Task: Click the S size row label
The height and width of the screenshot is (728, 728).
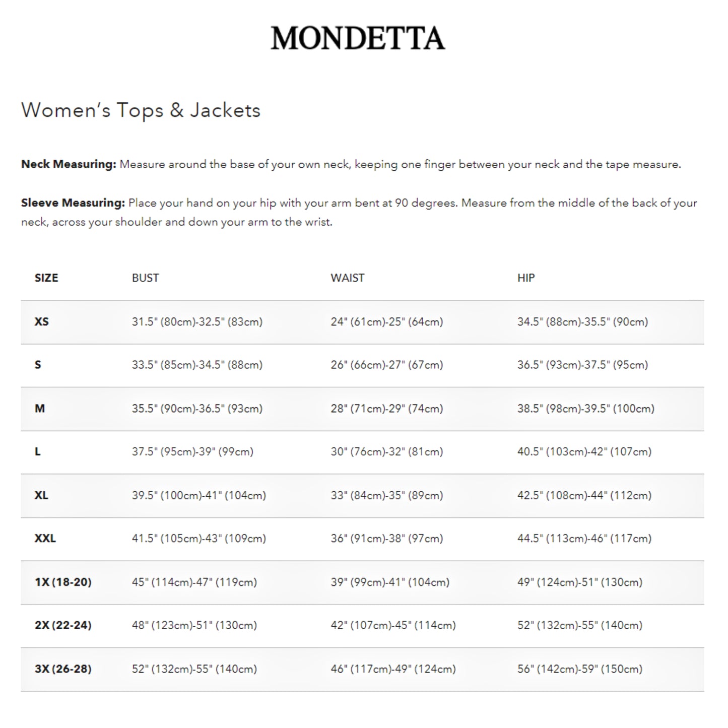Action: [38, 365]
